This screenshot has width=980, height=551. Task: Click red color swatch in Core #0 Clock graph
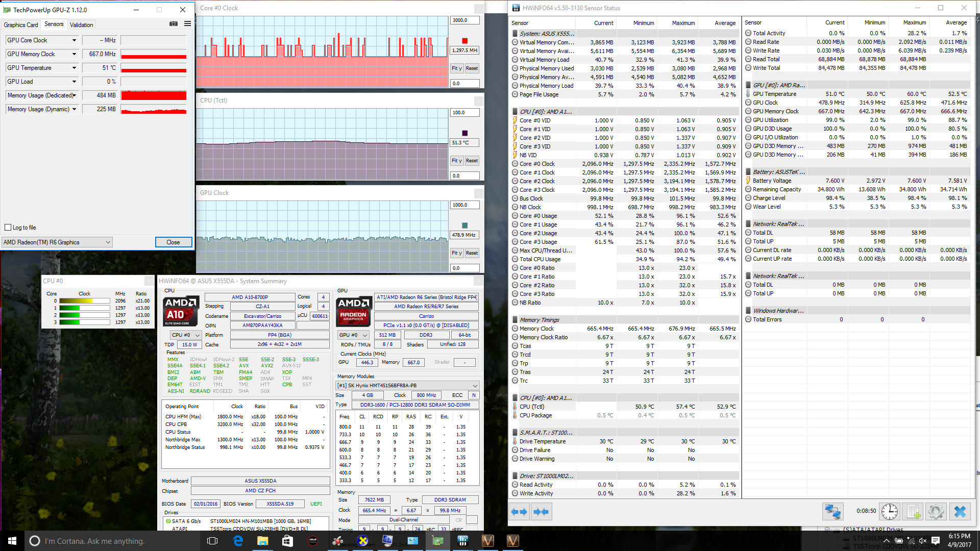(x=465, y=41)
